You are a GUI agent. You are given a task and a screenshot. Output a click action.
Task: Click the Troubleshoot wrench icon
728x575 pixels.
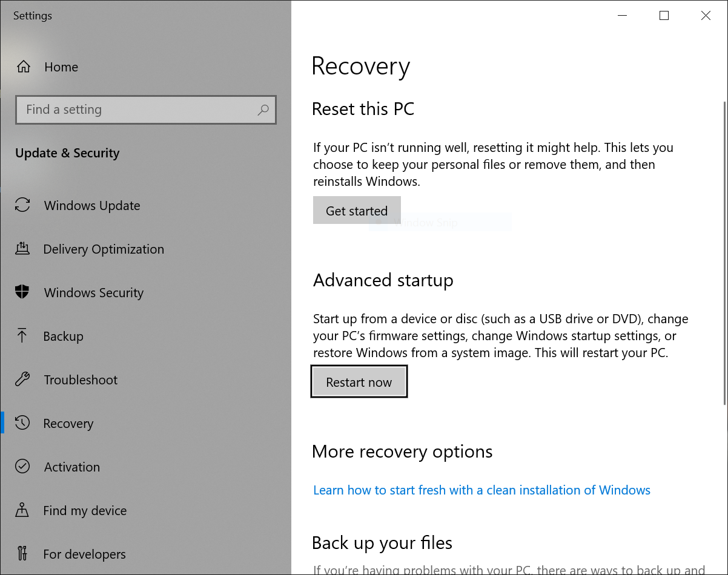22,379
